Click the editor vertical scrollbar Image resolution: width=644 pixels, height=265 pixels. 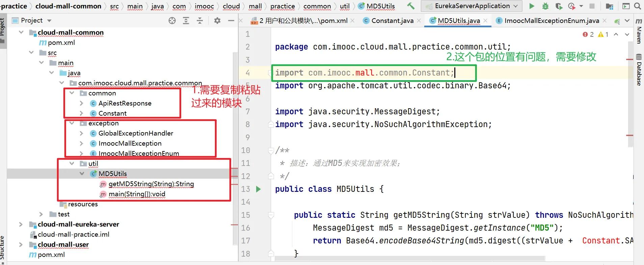click(x=630, y=94)
